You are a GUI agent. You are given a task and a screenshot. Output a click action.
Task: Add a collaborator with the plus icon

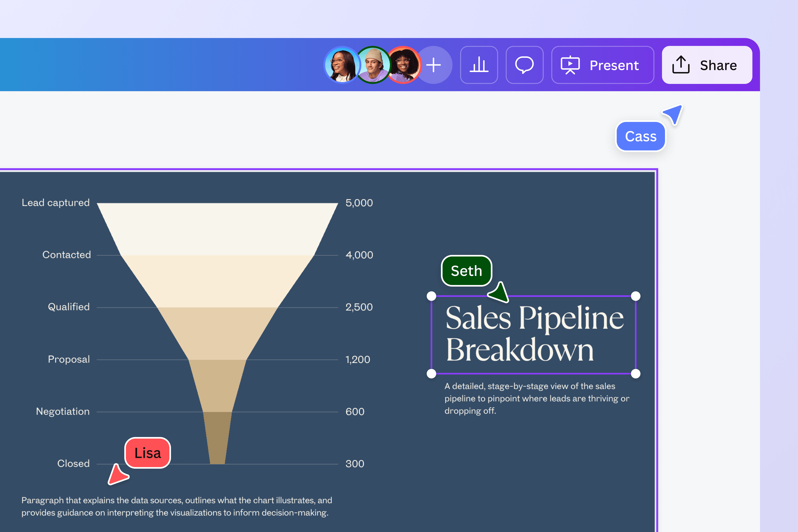click(434, 65)
